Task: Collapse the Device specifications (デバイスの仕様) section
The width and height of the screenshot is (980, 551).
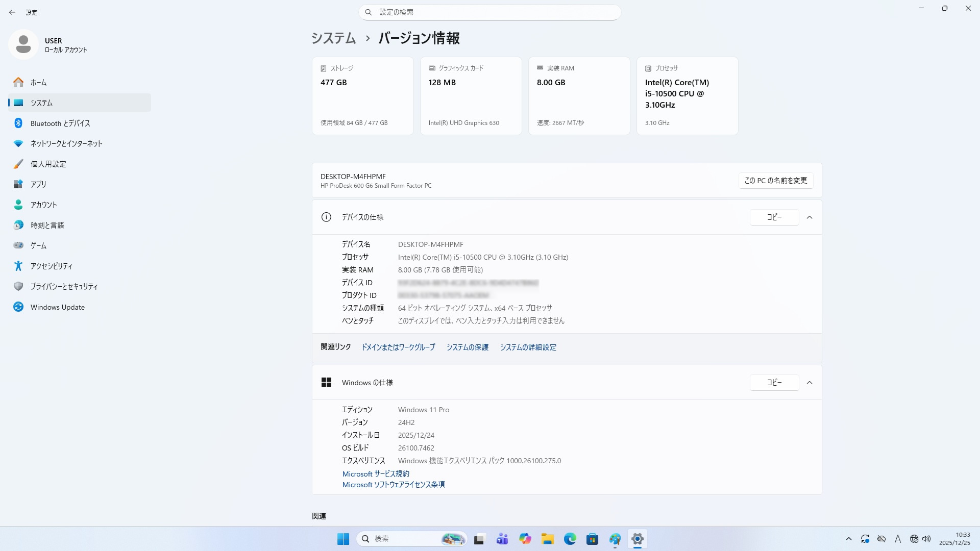Action: point(809,217)
